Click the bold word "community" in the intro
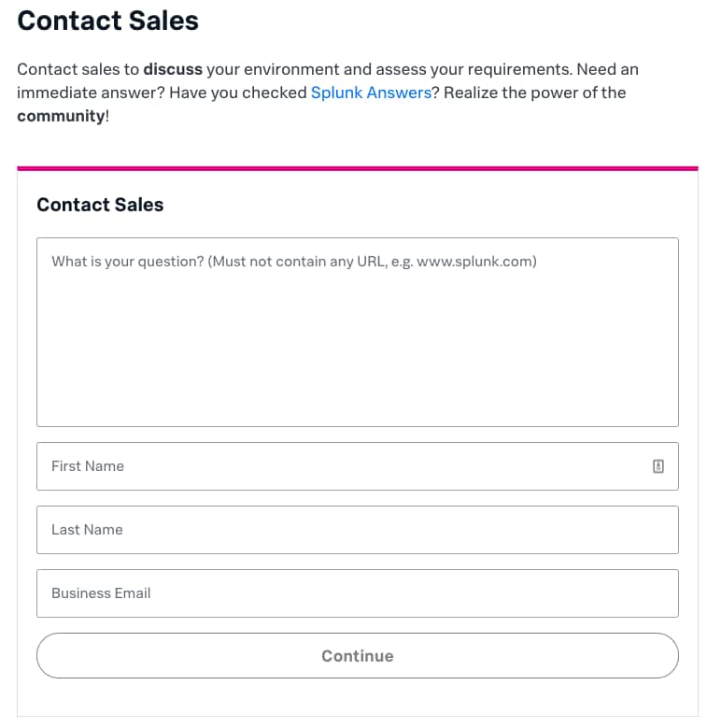This screenshot has width=721, height=728. point(61,116)
